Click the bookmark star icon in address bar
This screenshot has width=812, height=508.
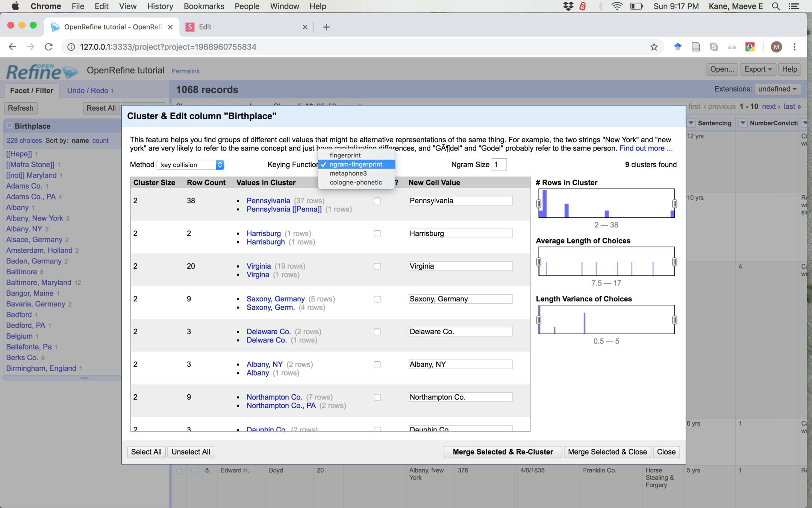pos(654,47)
